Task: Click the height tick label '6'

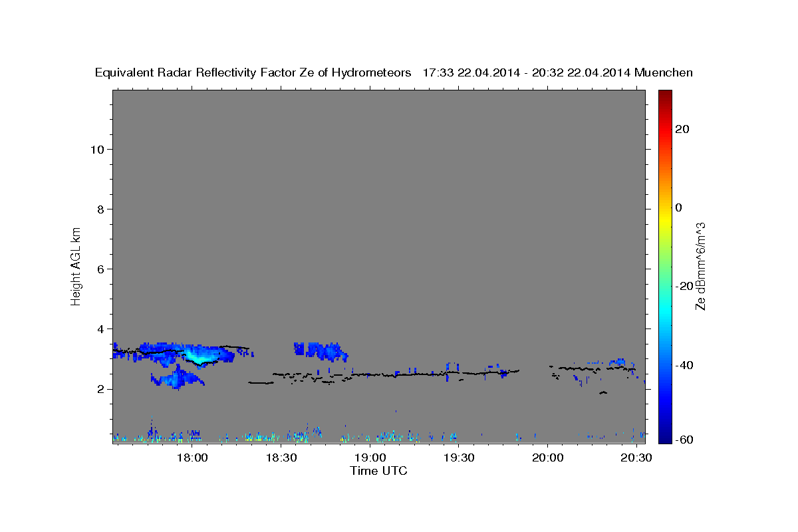Action: click(x=101, y=269)
